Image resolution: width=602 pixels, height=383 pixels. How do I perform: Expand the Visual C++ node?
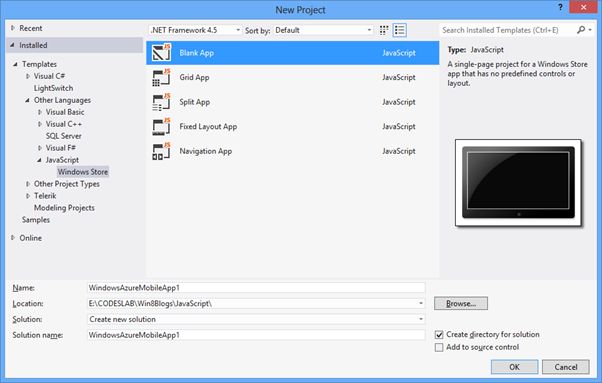(x=40, y=124)
